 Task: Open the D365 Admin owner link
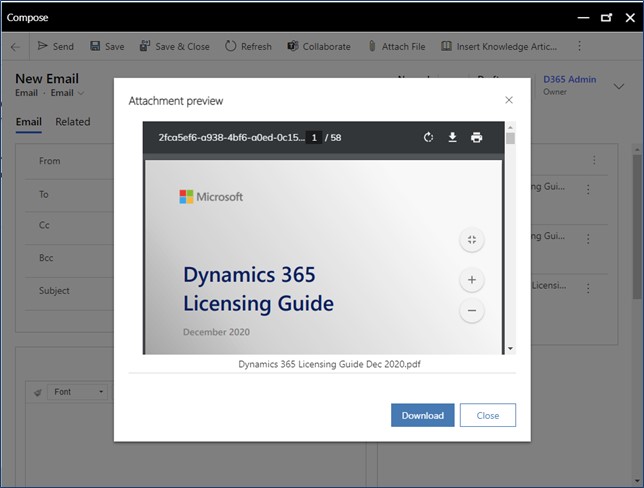569,79
